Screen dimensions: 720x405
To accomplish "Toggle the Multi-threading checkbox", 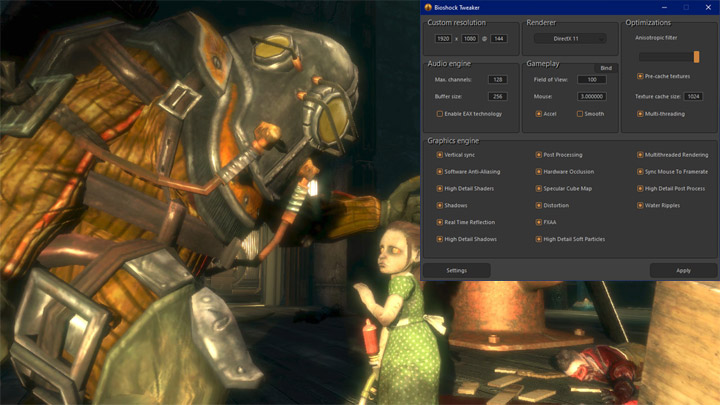I will [640, 114].
